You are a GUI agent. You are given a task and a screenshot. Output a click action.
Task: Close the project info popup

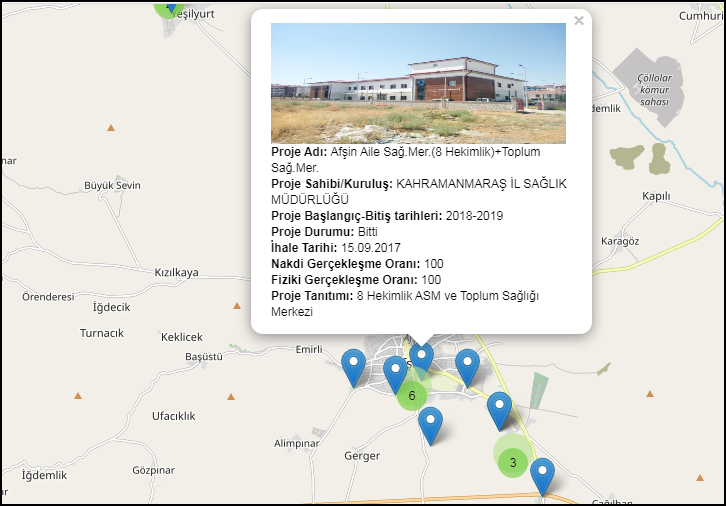click(x=579, y=21)
